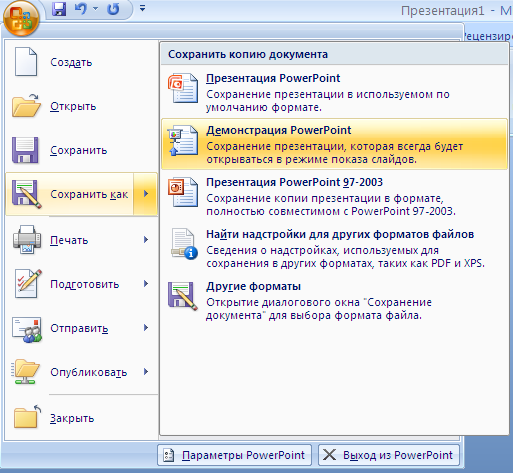Click text 'сохранения в других форматах, таких как PDF и XPS.'
513x473 pixels.
(x=345, y=264)
